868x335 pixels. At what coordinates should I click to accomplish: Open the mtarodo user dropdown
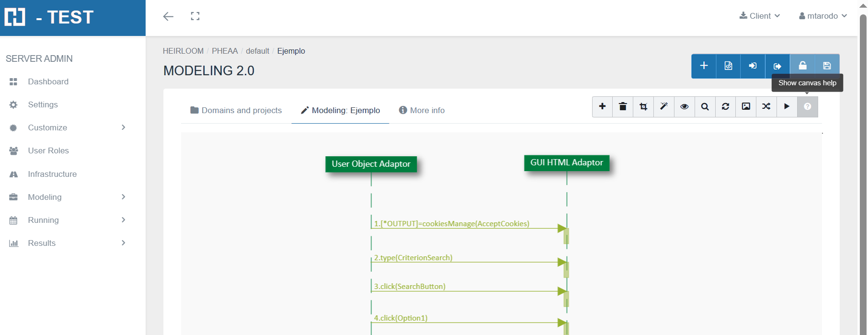pyautogui.click(x=823, y=16)
